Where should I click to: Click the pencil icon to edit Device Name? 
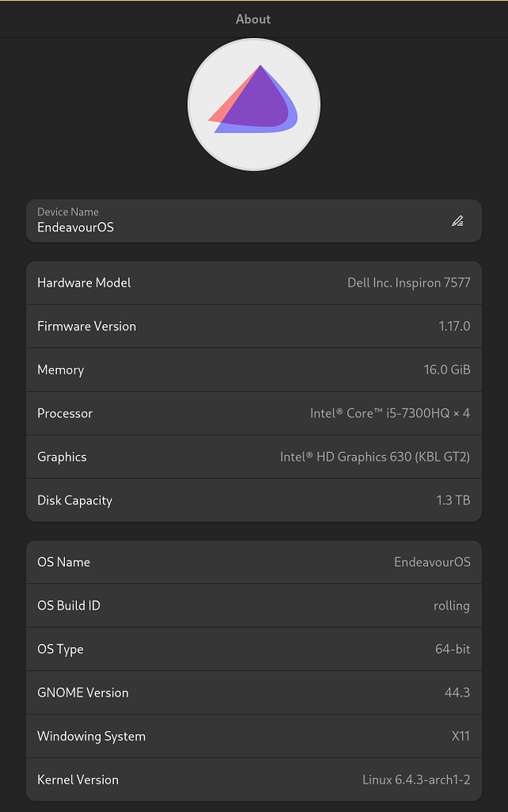(458, 220)
